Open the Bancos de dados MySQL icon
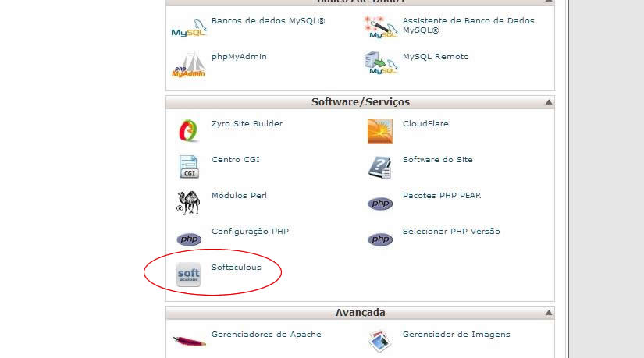Image resolution: width=644 pixels, height=358 pixels. tap(189, 28)
